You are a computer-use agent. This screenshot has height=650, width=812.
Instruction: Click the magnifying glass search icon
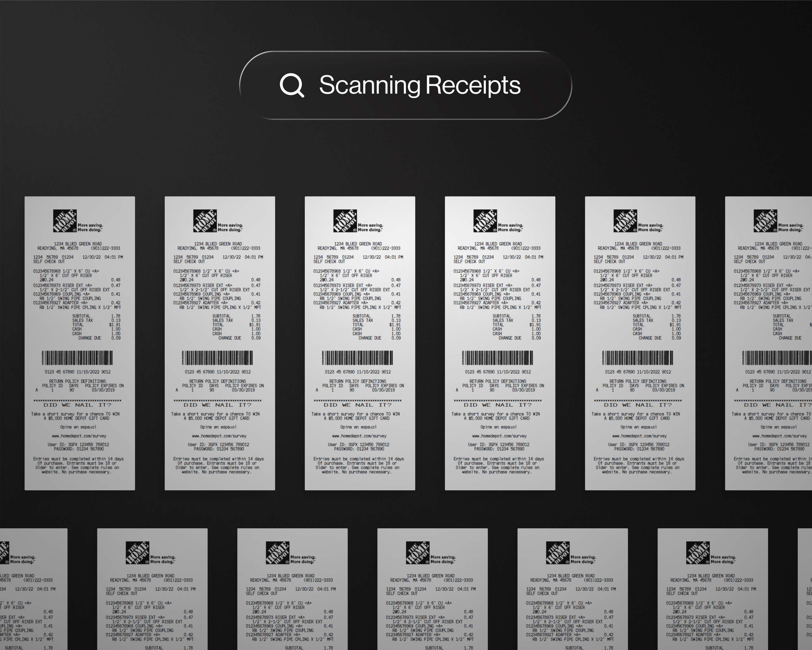coord(292,85)
